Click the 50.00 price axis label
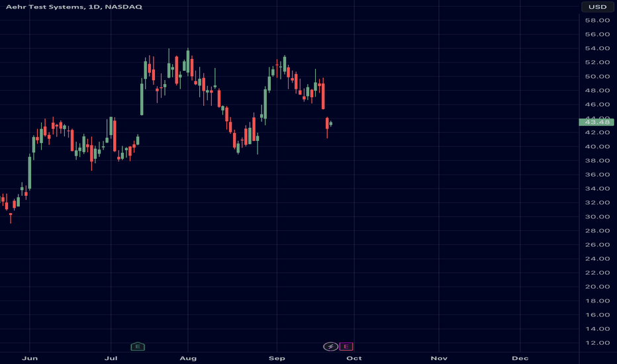 point(597,76)
